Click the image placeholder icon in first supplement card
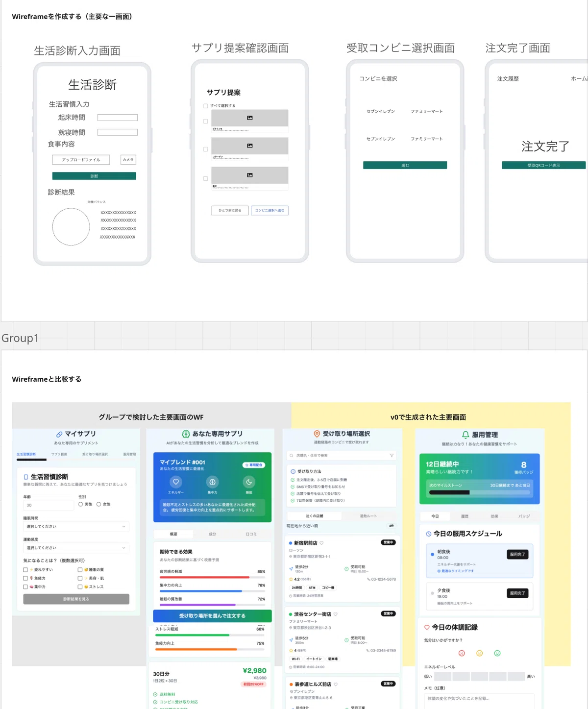The height and width of the screenshot is (709, 588). click(x=250, y=118)
